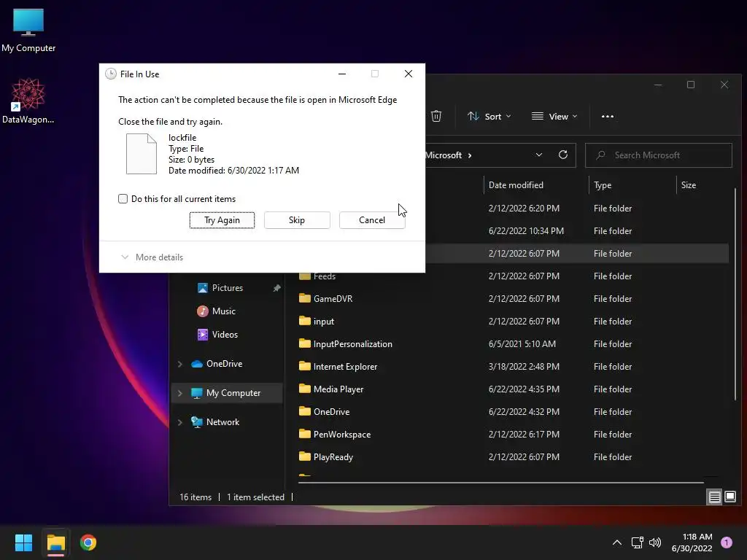Click the pin icon next to Pictures

click(x=276, y=288)
